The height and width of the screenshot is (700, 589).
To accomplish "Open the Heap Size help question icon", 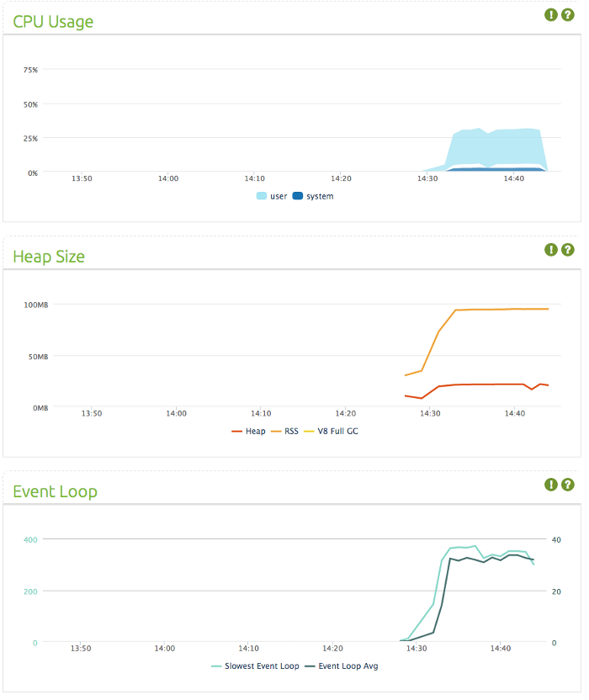I will (568, 250).
